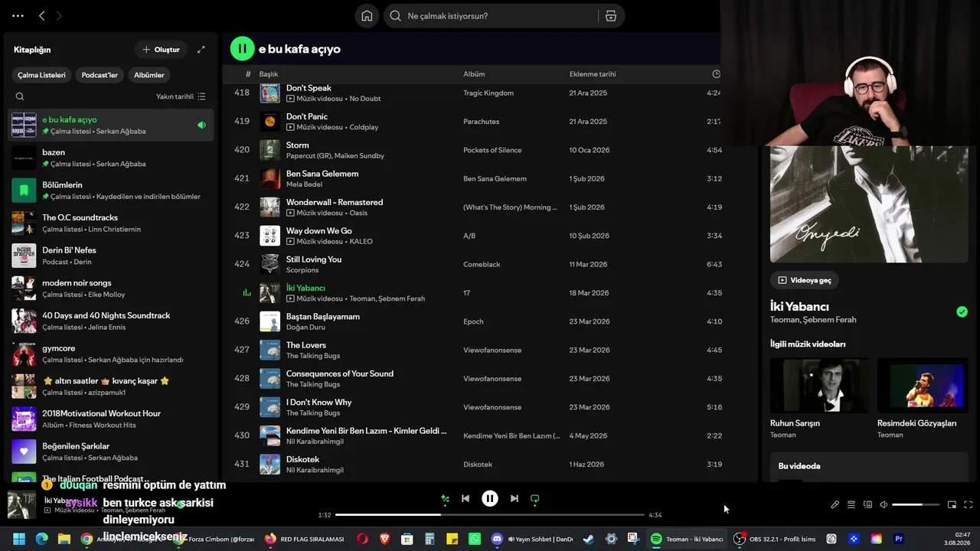980x551 pixels.
Task: Open the play queue
Action: (851, 505)
